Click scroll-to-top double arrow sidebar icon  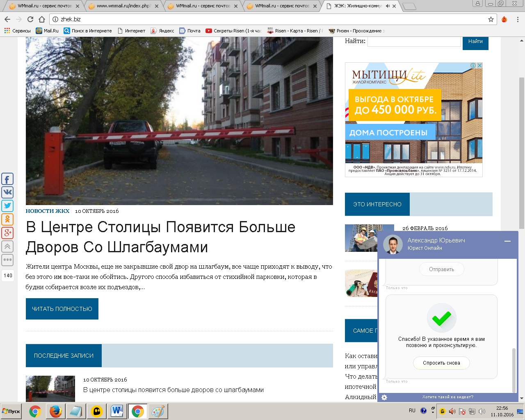point(7,247)
